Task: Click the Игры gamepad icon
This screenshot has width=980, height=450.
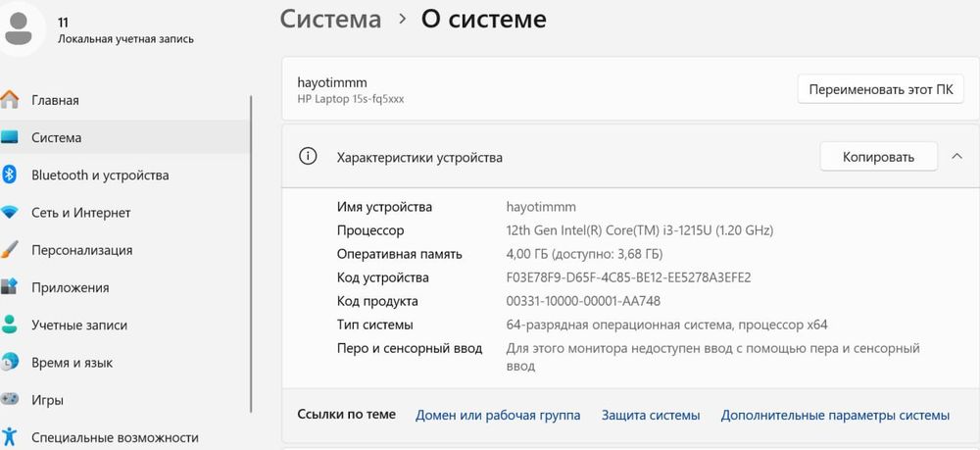Action: (x=9, y=399)
